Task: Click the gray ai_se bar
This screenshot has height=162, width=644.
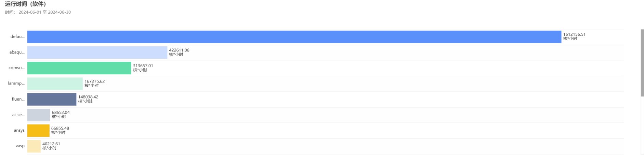Action: pos(39,115)
